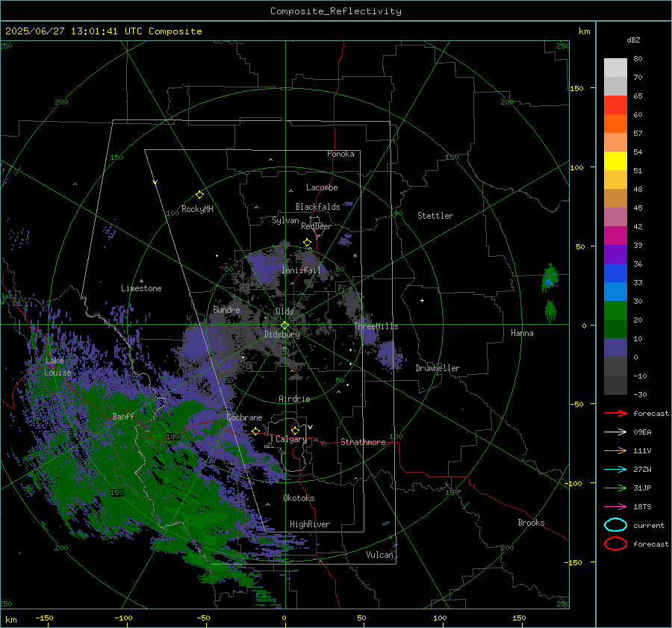672x628 pixels.
Task: Click the Cochrane town label
Action: tap(244, 417)
